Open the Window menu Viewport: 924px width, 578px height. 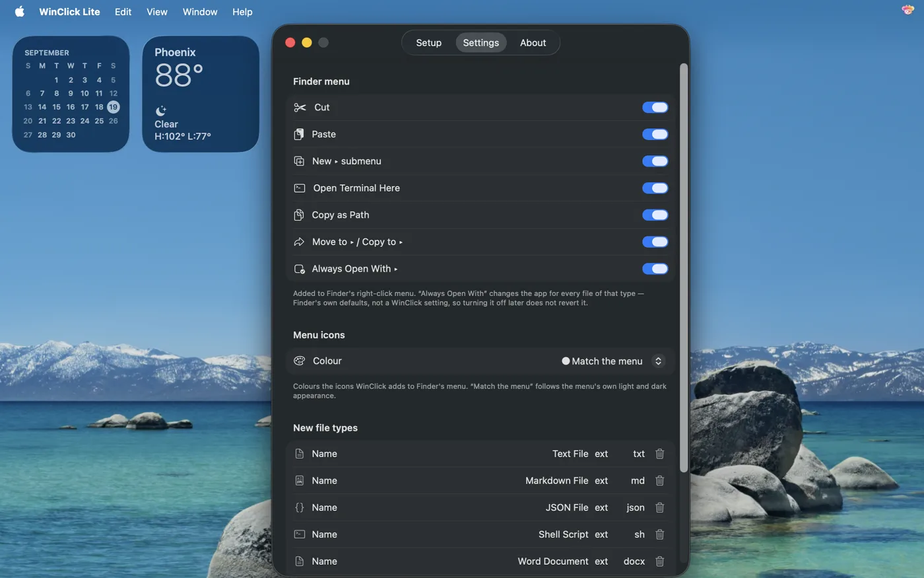(x=200, y=11)
